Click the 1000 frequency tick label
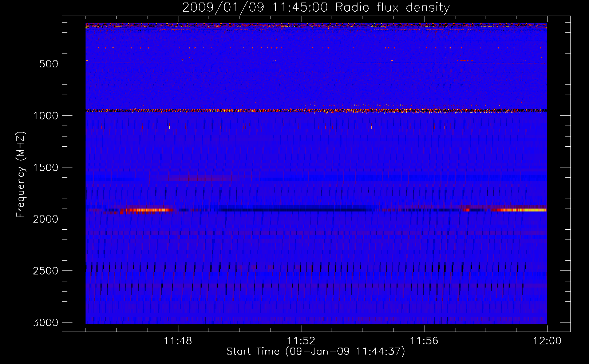589x364 pixels. coord(46,116)
